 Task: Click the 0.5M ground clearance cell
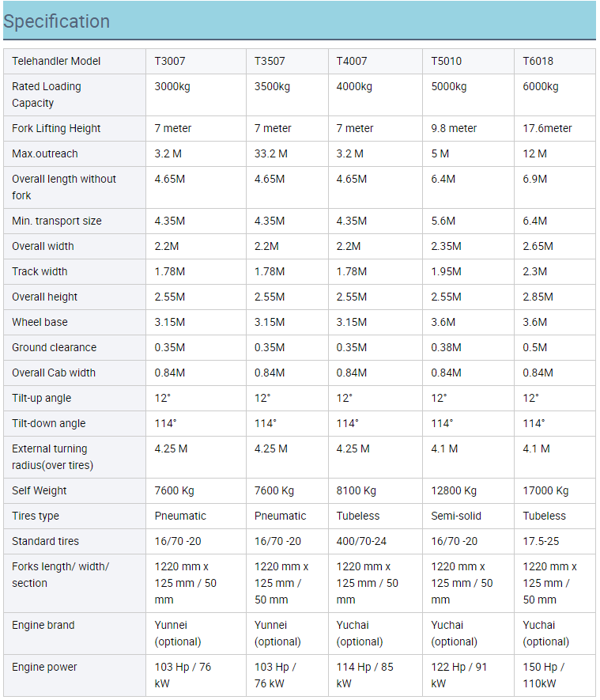click(535, 347)
